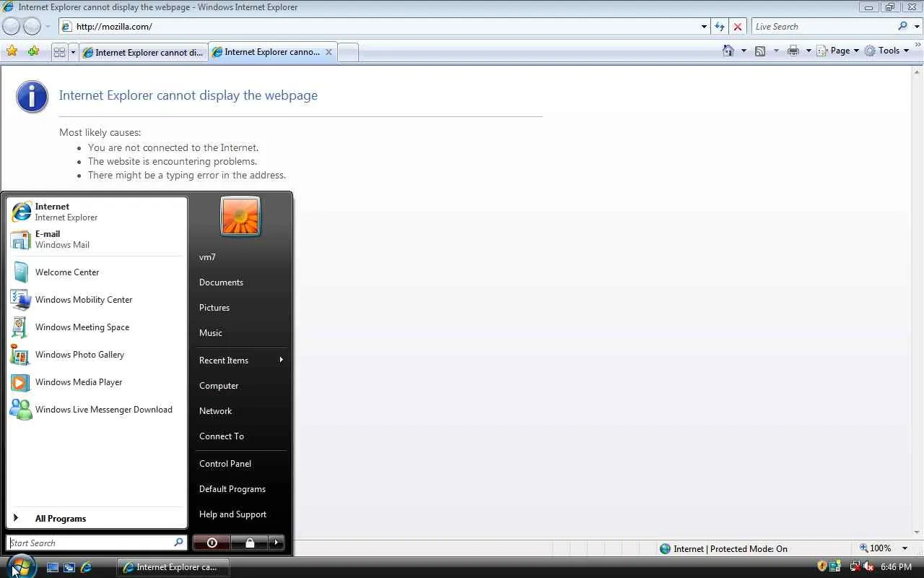The height and width of the screenshot is (578, 924).
Task: Expand the shutdown options arrow
Action: click(x=276, y=543)
